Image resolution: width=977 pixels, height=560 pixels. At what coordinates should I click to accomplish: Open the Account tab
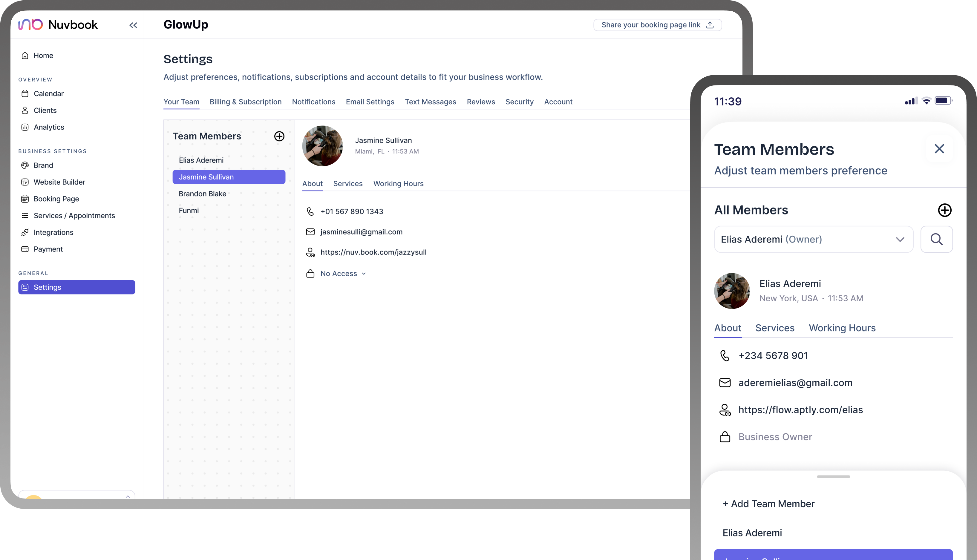tap(558, 102)
